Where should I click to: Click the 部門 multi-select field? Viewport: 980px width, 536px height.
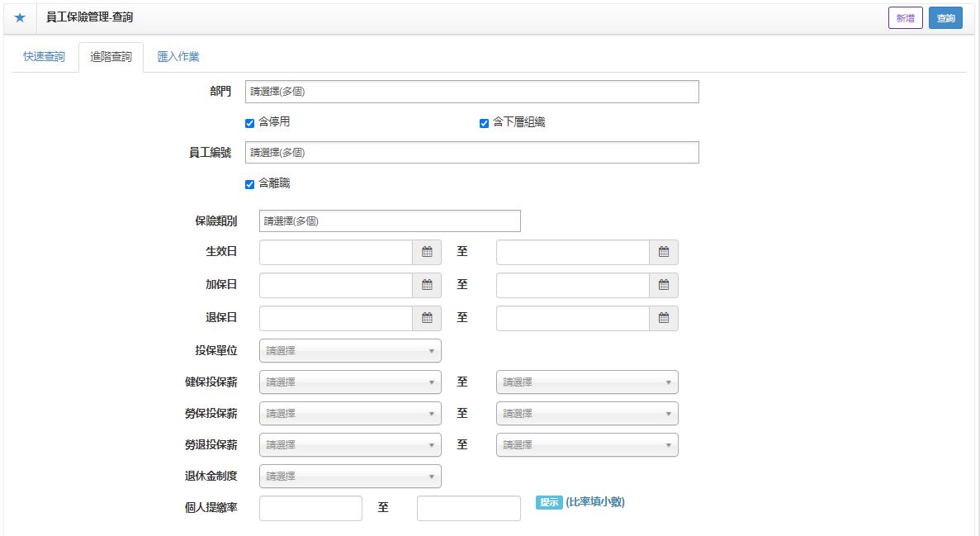click(471, 92)
